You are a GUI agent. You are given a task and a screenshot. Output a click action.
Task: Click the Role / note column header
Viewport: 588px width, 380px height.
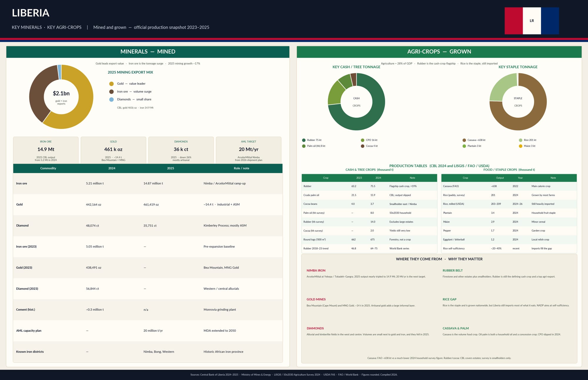(241, 168)
